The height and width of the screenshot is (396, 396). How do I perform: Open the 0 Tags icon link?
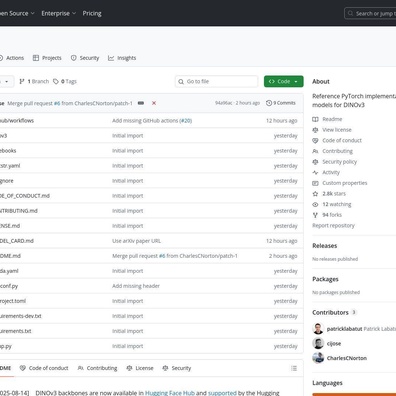pos(65,81)
